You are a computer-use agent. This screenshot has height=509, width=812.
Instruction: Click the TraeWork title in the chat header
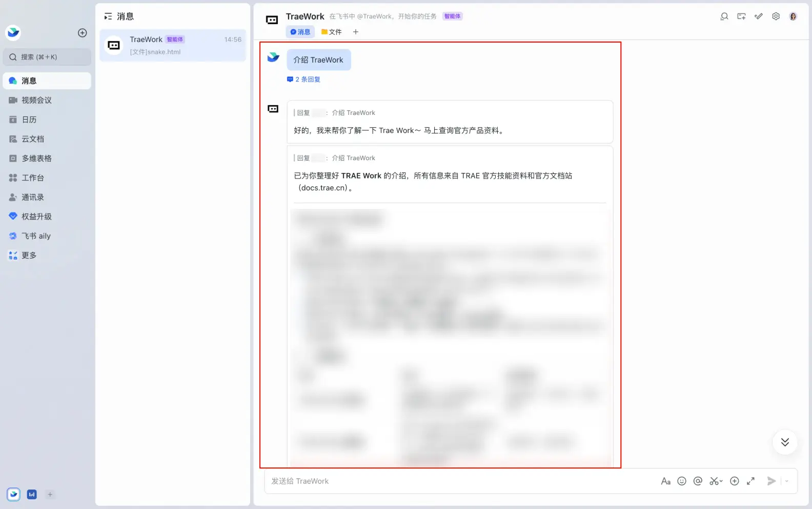pyautogui.click(x=305, y=16)
